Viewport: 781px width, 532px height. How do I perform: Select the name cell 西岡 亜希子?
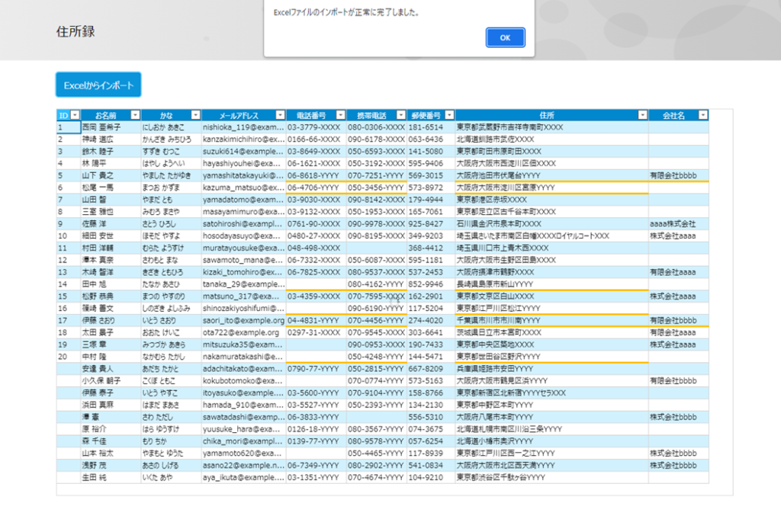point(101,127)
